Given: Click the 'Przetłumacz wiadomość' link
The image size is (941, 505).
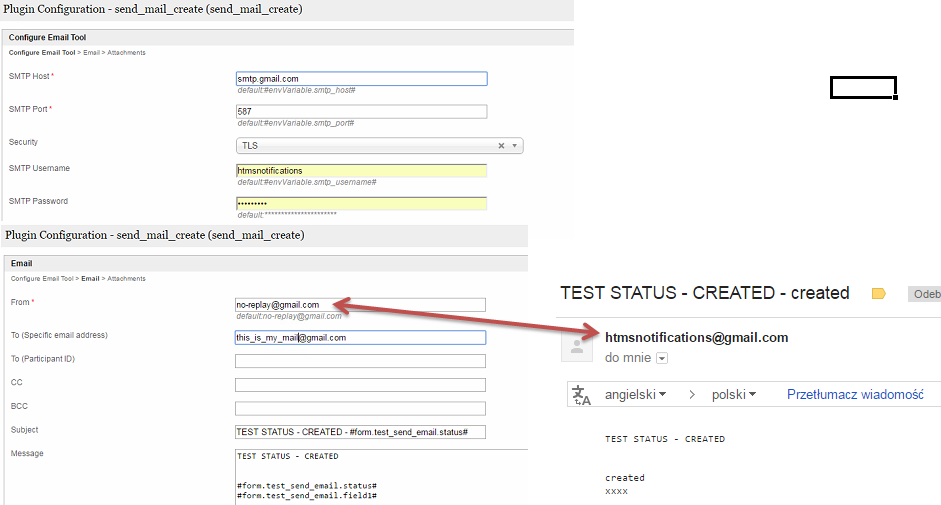Looking at the screenshot, I should (x=854, y=395).
